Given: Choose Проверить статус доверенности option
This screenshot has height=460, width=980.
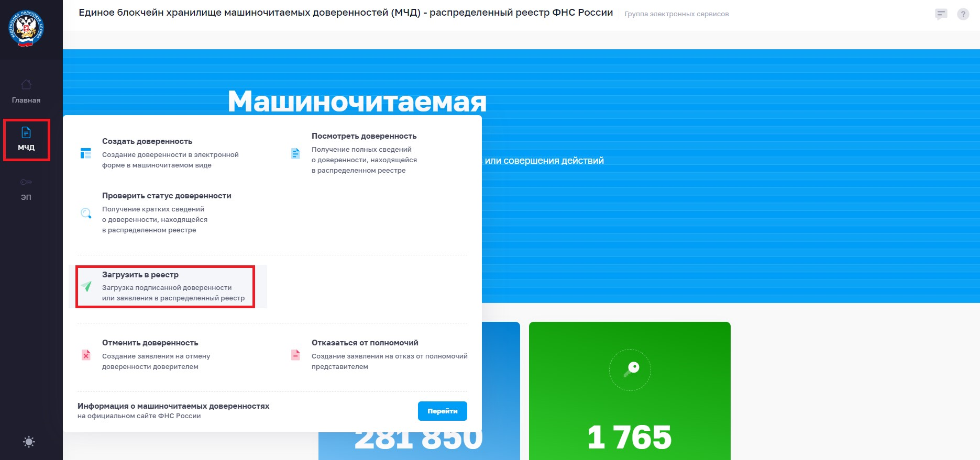Looking at the screenshot, I should point(167,196).
